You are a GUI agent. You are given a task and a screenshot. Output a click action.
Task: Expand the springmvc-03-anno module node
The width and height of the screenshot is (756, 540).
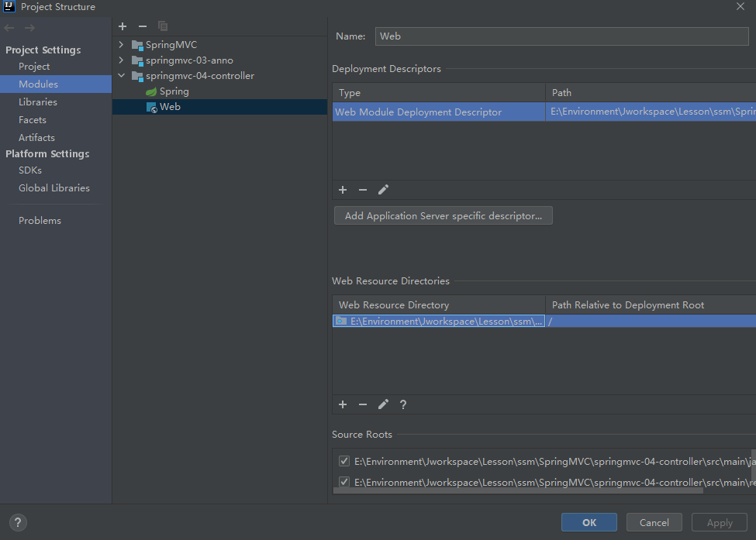[121, 60]
